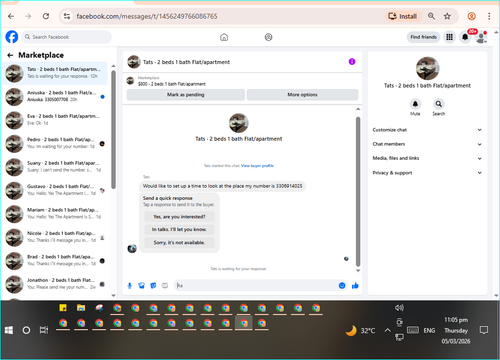Click the browser address bar URL
Image resolution: width=500 pixels, height=360 pixels.
click(147, 16)
